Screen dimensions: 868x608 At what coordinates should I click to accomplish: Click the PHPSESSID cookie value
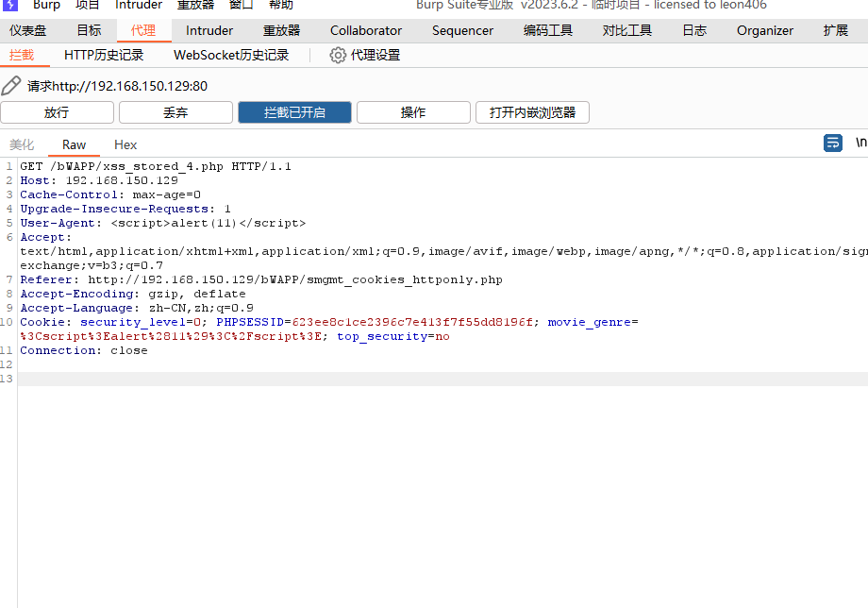tap(412, 322)
